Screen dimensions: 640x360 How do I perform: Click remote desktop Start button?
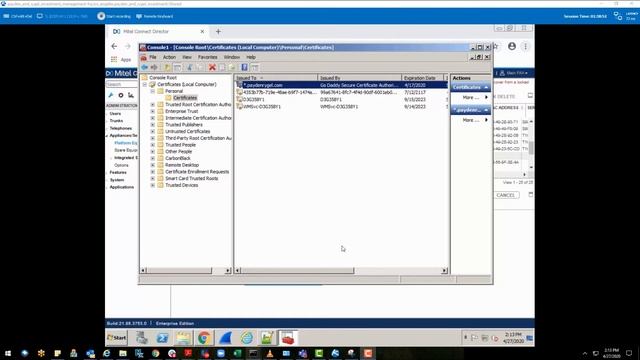click(117, 338)
